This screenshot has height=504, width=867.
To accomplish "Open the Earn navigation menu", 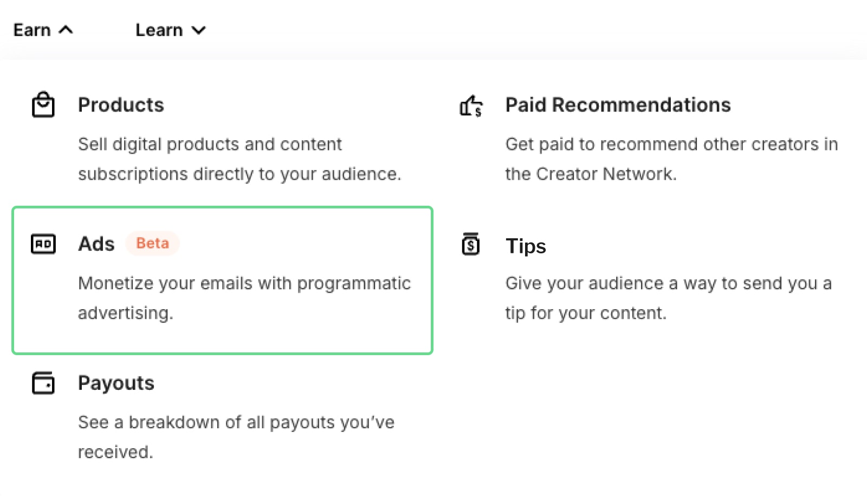I will coord(32,30).
